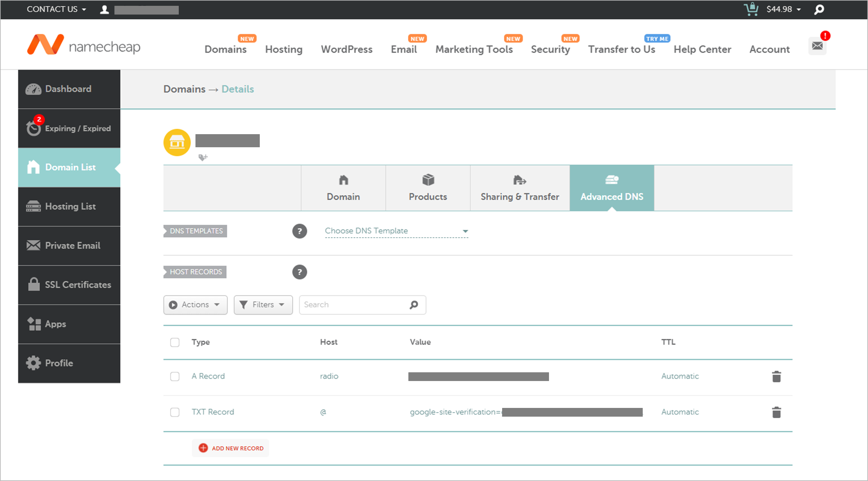Open the Hosting List sidebar section

70,206
